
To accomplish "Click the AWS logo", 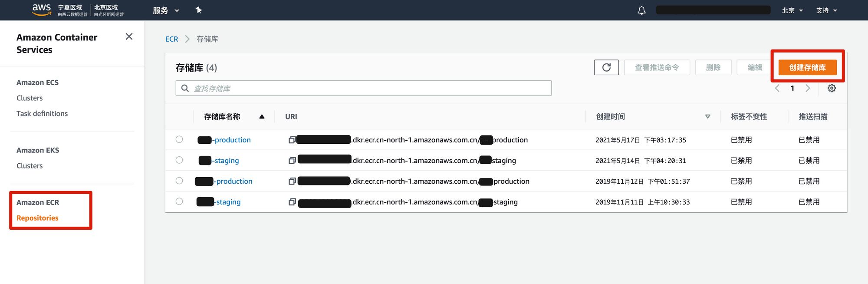I will [42, 10].
